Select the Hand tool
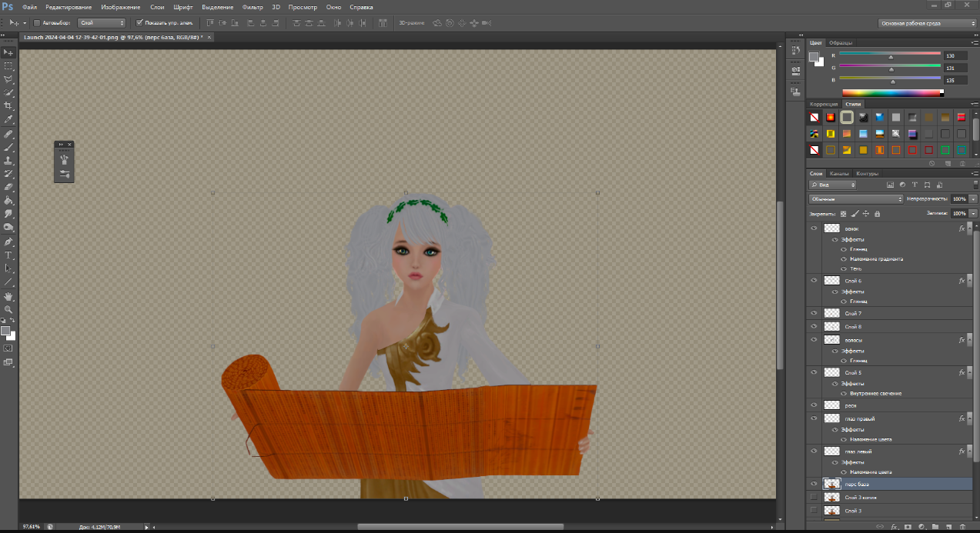This screenshot has width=980, height=533. 8,295
